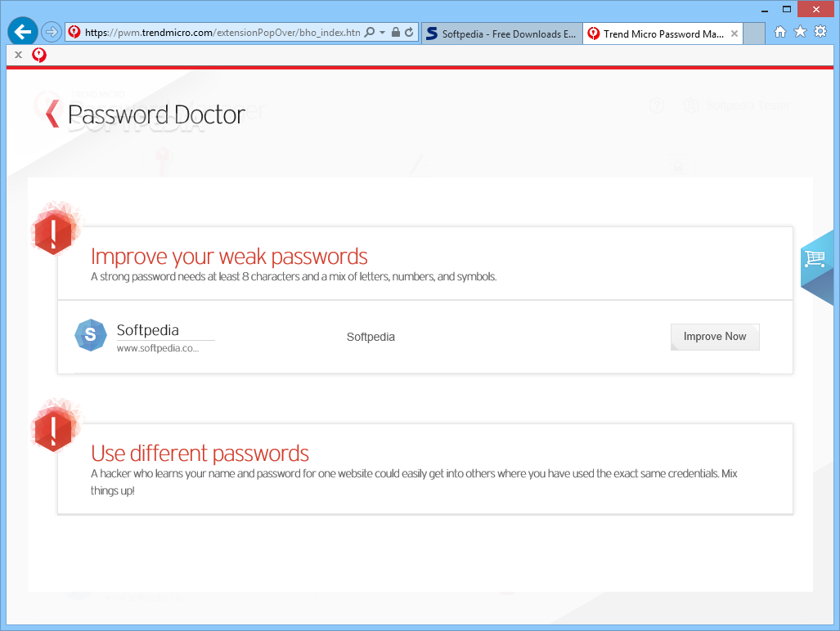Go to the Home page icon

[780, 32]
